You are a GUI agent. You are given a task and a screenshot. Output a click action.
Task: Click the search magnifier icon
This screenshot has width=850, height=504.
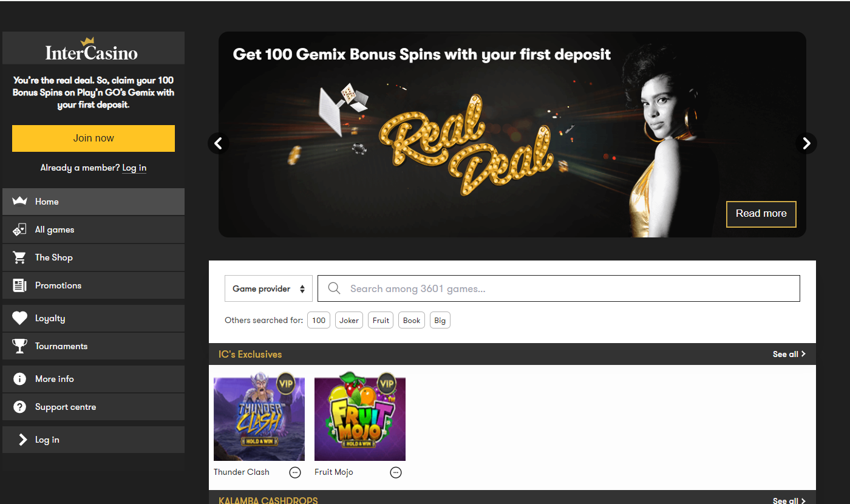(334, 288)
